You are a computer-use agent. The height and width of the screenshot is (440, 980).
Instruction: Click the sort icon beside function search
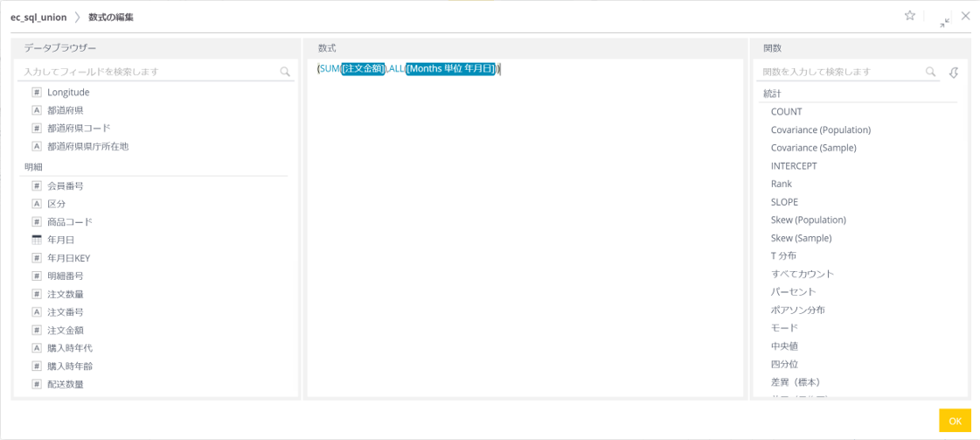click(954, 72)
